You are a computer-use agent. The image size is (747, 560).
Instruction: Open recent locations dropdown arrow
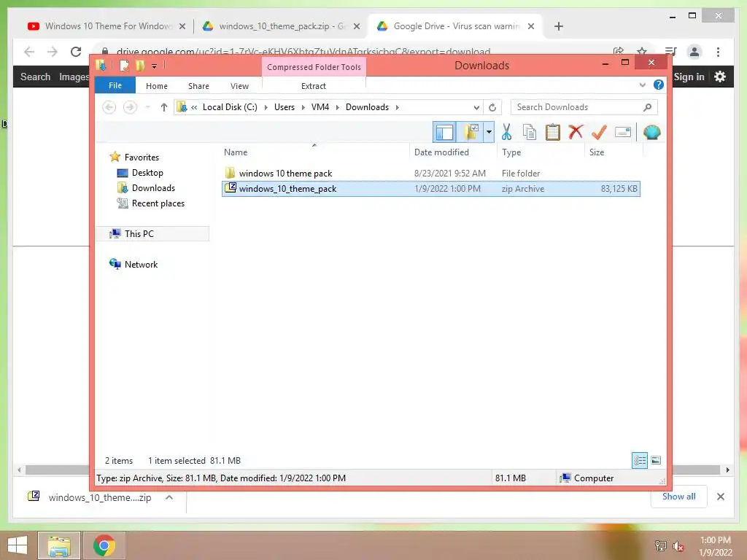point(147,107)
